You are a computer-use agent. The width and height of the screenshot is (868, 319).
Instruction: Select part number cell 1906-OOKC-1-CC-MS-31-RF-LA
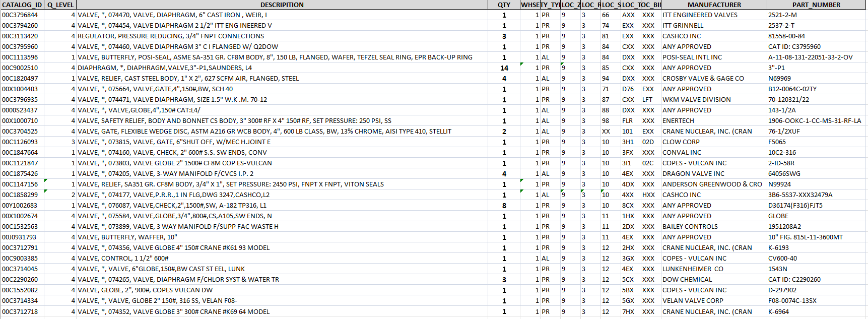pos(816,121)
